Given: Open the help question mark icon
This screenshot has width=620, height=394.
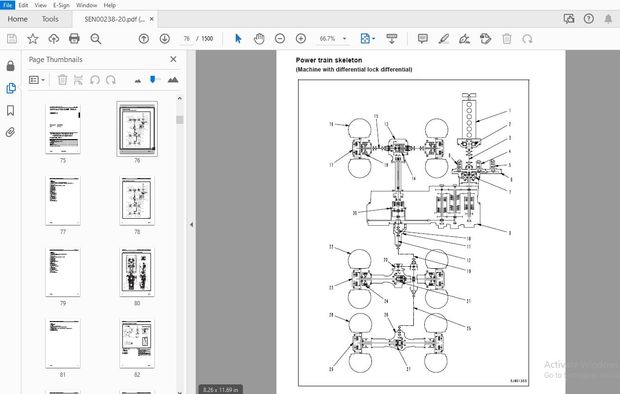Looking at the screenshot, I should (589, 19).
